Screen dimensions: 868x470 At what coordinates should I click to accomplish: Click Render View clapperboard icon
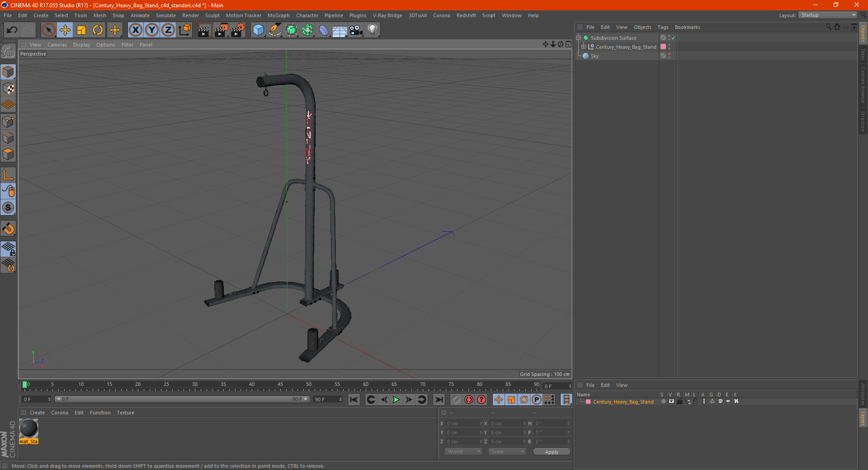(x=204, y=30)
